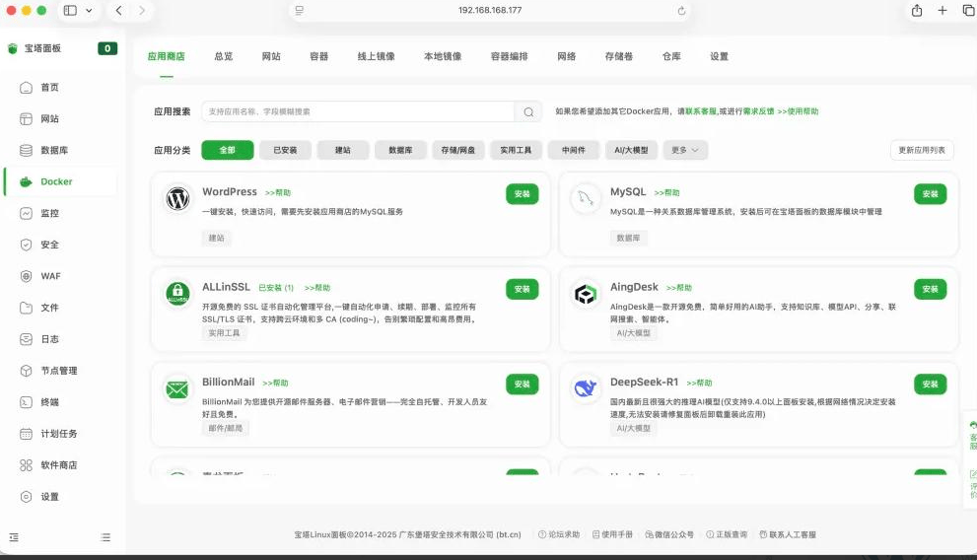977x560 pixels.
Task: Open WordPress >>帮助 link
Action: pos(278,192)
